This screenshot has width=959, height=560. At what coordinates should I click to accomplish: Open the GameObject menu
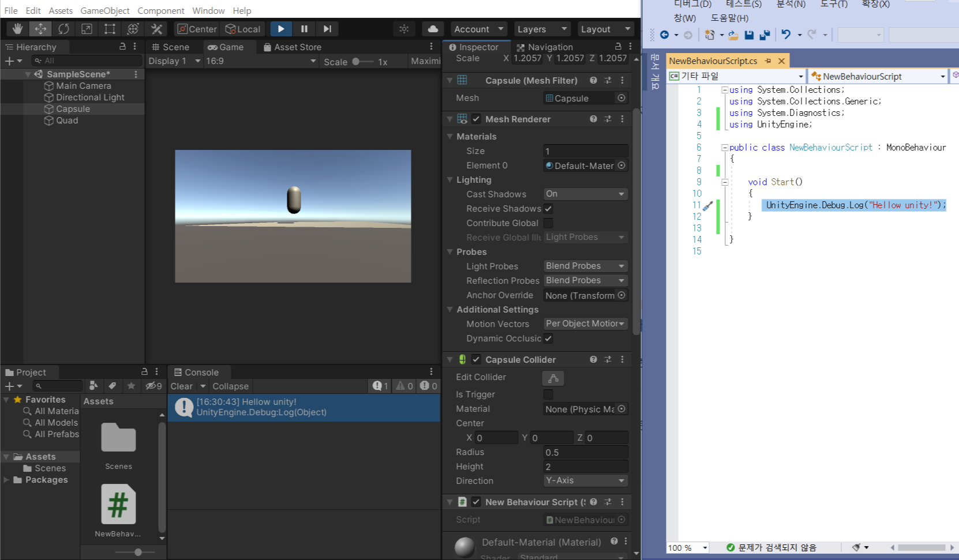(105, 10)
